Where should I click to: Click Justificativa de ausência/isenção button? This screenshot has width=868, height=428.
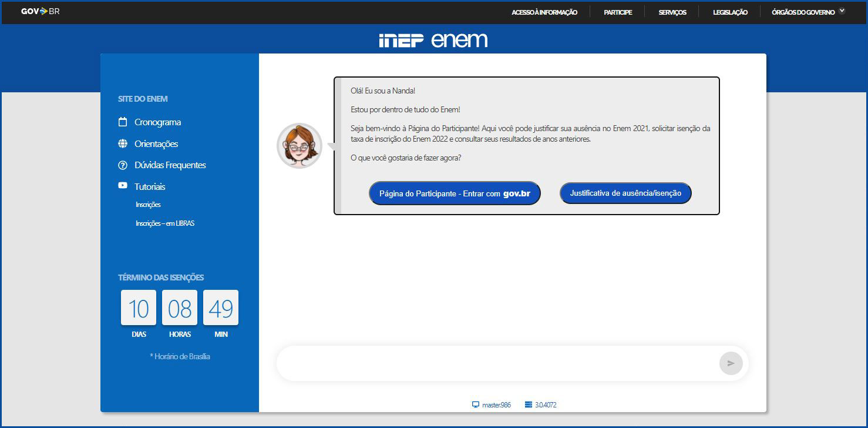click(x=625, y=193)
